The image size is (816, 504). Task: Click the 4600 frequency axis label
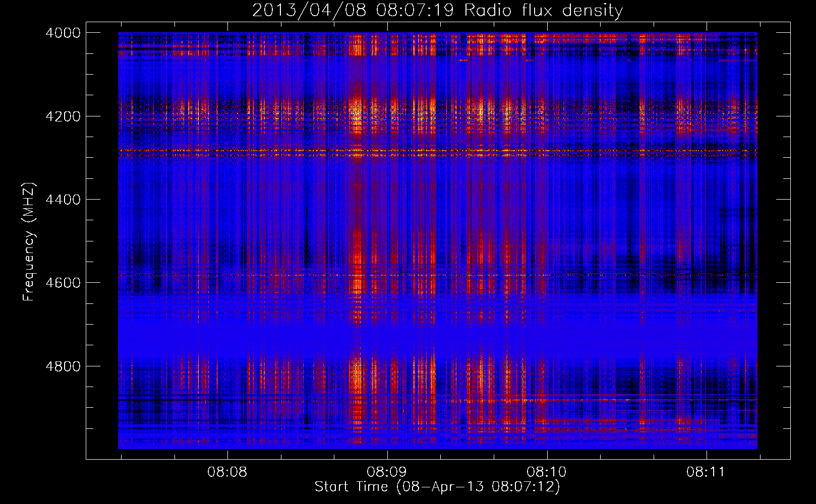63,283
